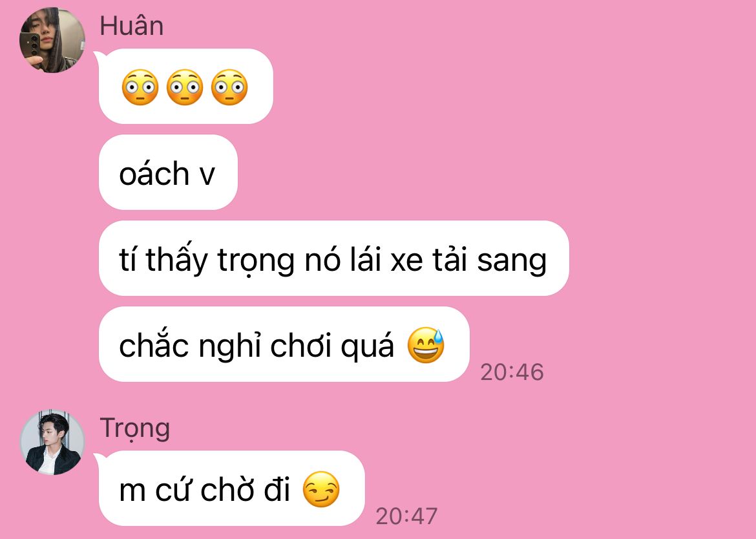Select the first flushed face emoji

tap(140, 87)
